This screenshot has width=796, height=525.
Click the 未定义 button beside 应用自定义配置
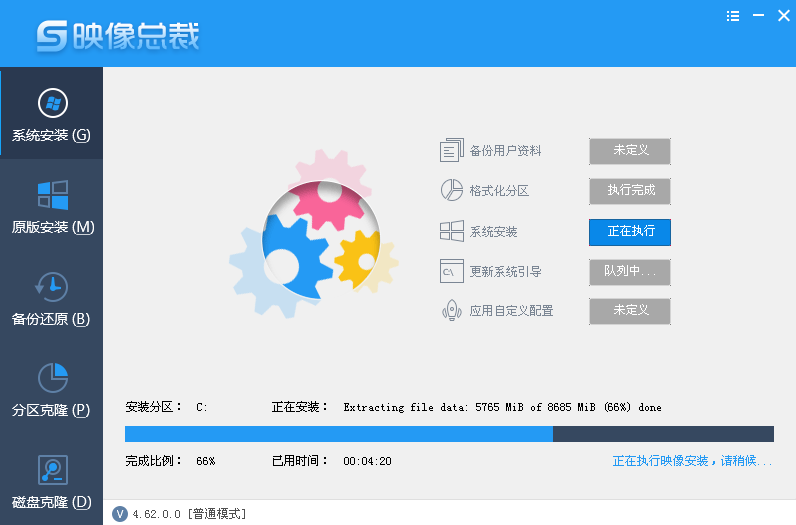(630, 311)
